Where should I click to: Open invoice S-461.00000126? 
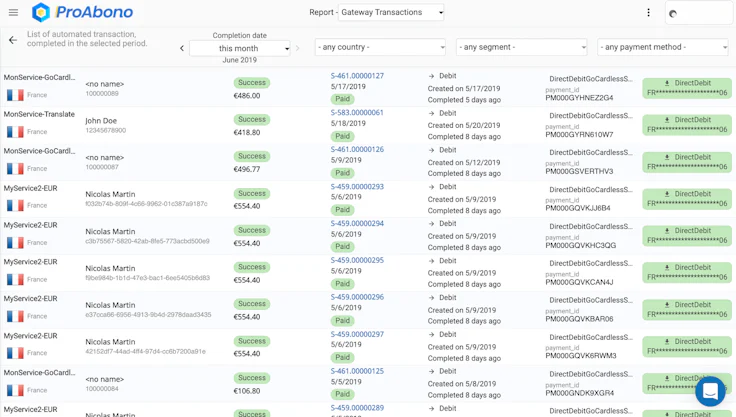tap(357, 149)
